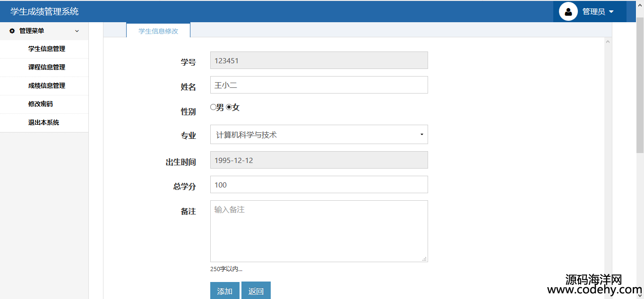Click the page's right vertical scrollbar

(640, 85)
